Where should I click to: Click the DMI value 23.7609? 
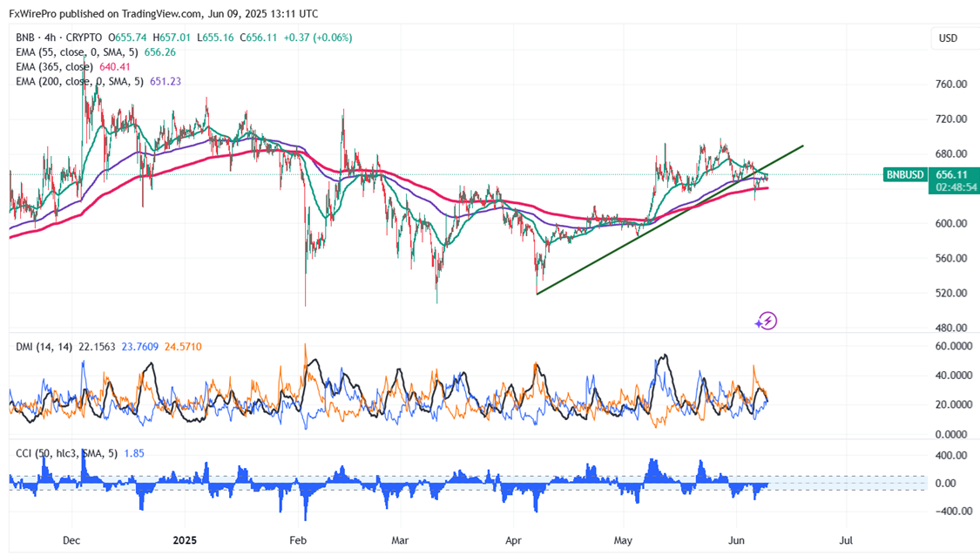coord(140,347)
